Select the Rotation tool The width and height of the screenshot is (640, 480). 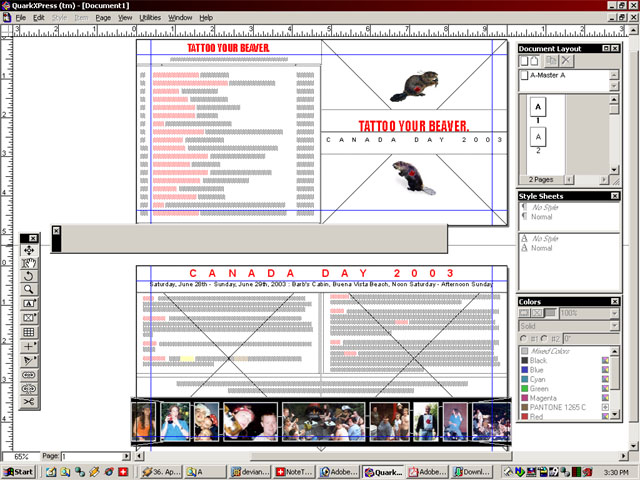(29, 276)
